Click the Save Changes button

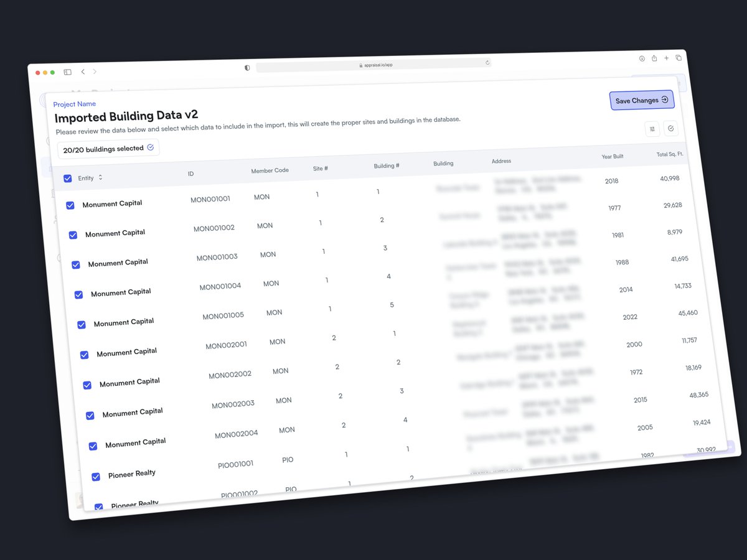642,100
